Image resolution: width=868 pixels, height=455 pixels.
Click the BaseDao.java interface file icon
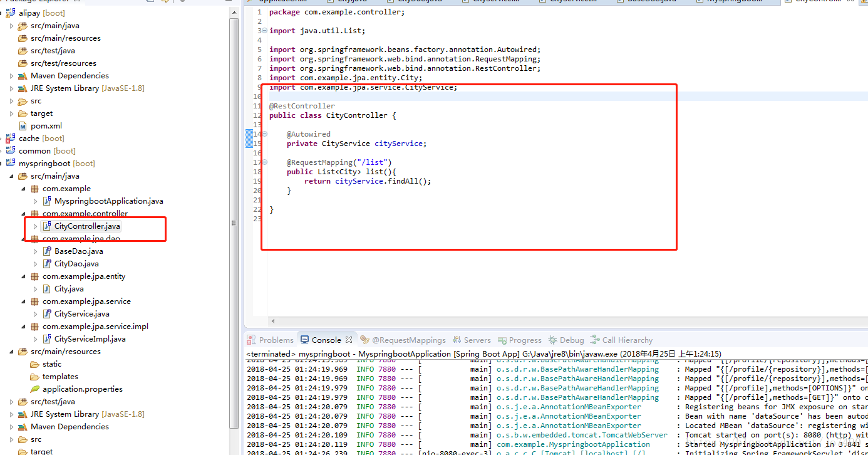[x=47, y=251]
